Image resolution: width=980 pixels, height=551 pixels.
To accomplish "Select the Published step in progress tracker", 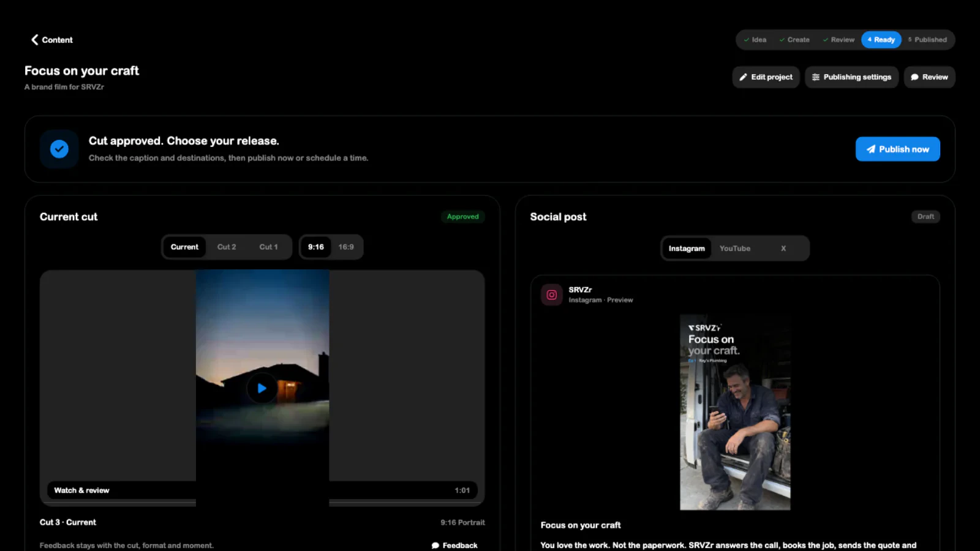I will 927,40.
